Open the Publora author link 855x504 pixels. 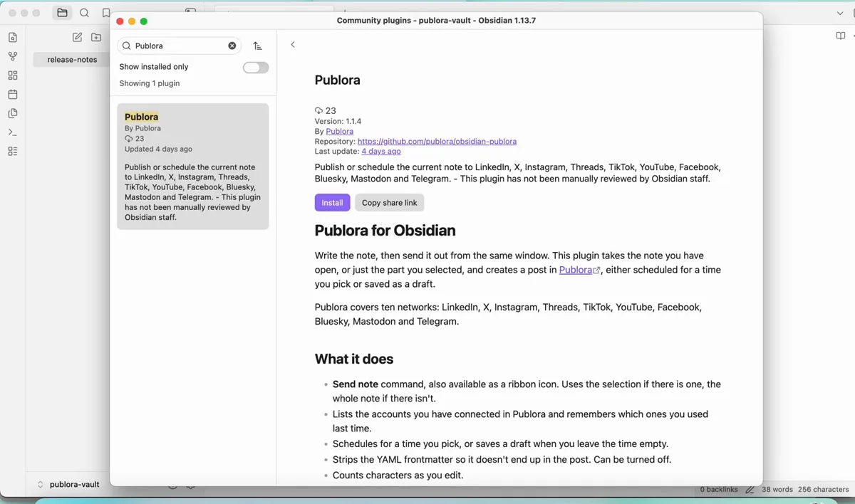coord(339,131)
